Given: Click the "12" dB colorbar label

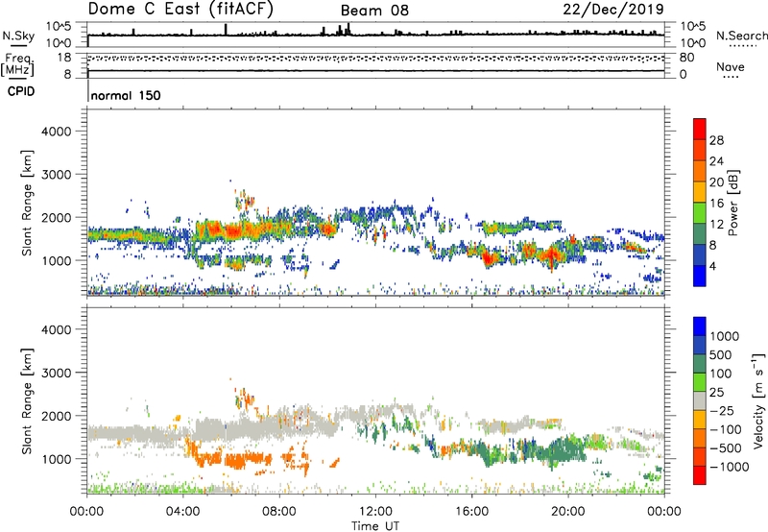Looking at the screenshot, I should click(716, 225).
